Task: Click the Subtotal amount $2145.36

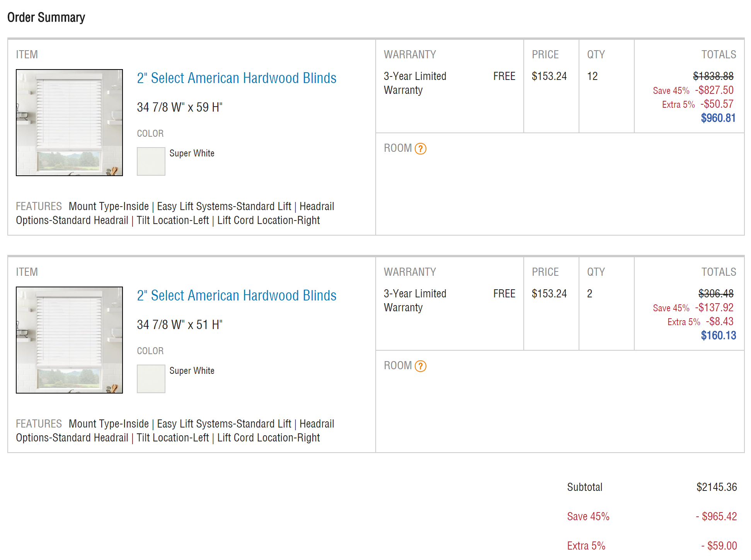Action: (x=717, y=487)
